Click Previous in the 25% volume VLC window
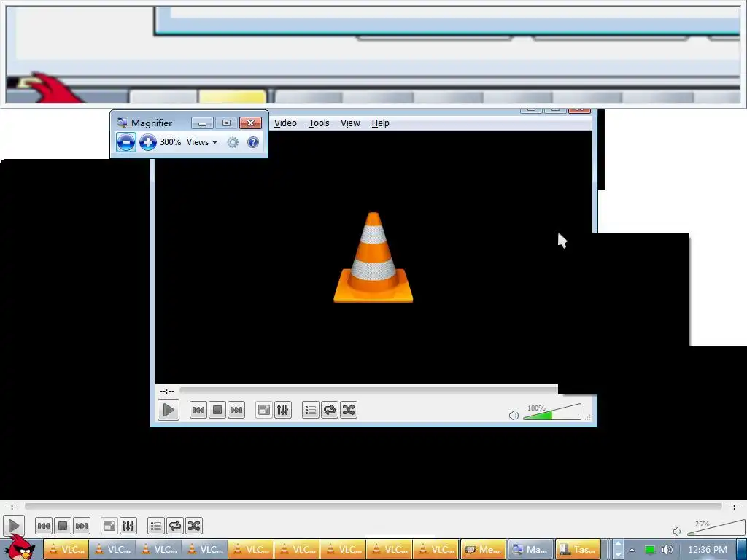The height and width of the screenshot is (560, 747). (43, 526)
